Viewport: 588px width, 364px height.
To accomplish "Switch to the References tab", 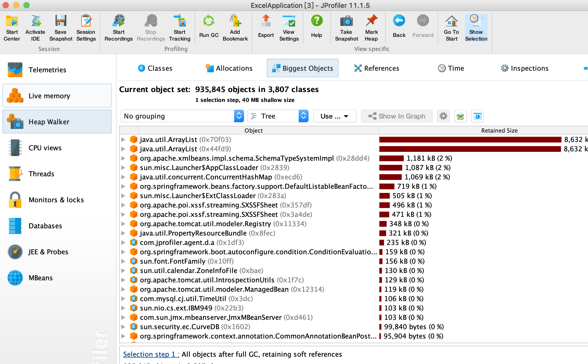I will click(376, 68).
